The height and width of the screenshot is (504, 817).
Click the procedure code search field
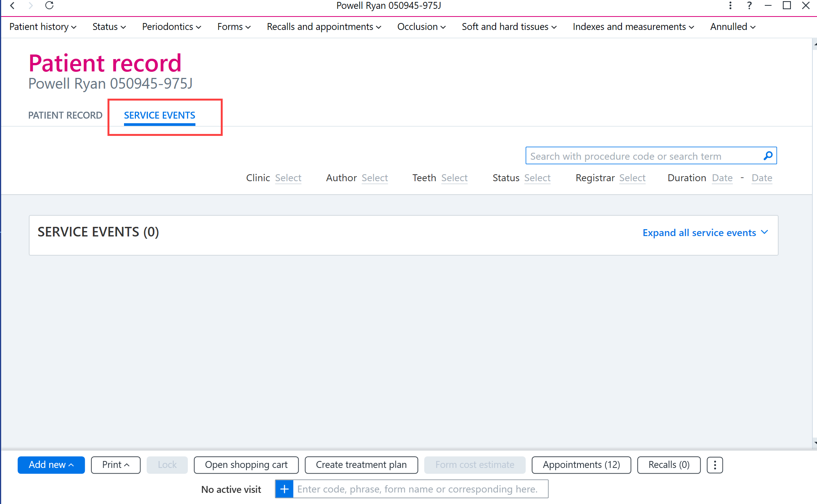click(x=645, y=156)
